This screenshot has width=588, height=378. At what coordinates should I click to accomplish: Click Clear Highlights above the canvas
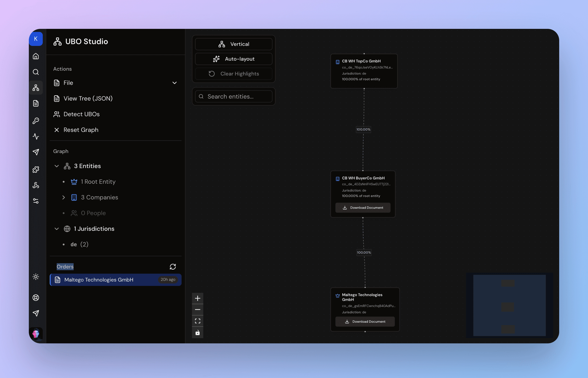tap(233, 74)
